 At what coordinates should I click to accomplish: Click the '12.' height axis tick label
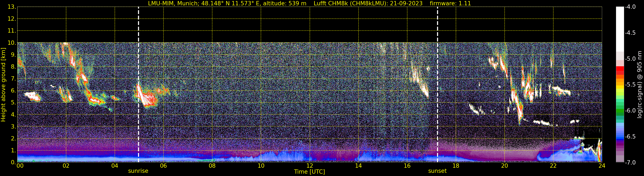[x=12, y=19]
